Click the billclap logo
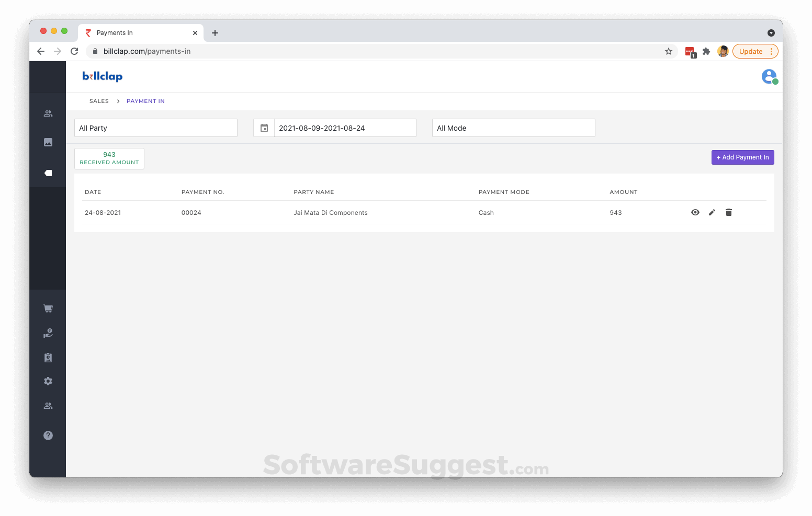 click(x=102, y=76)
